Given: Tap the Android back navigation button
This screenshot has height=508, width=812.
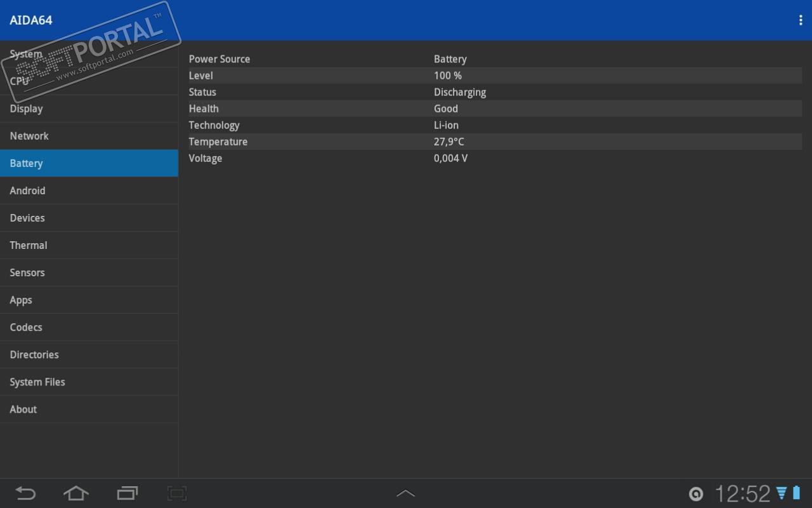Looking at the screenshot, I should click(x=25, y=493).
